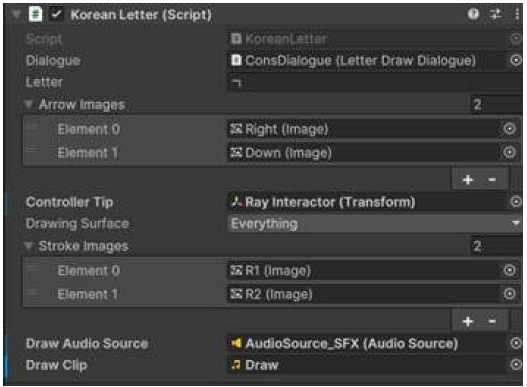Open the component help reference icon

tap(473, 14)
